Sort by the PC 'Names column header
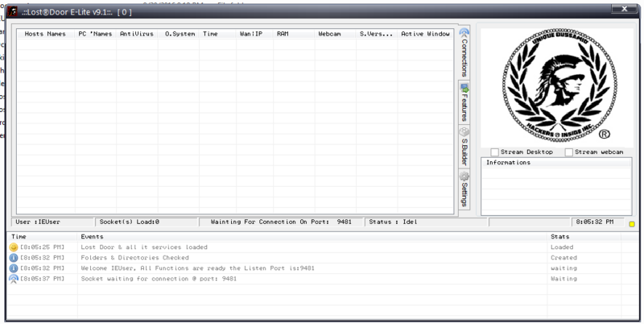Image resolution: width=644 pixels, height=324 pixels. [95, 34]
